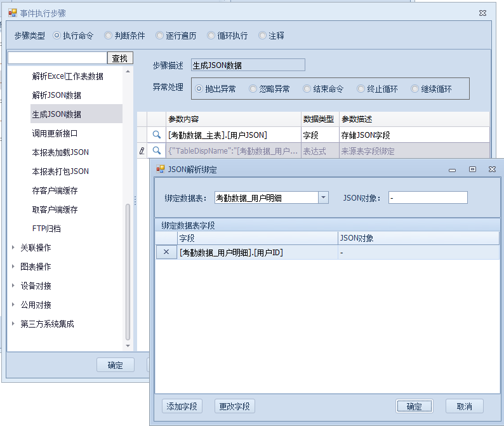Select 调用更新接口 in the command list
Viewport: 504px width, 426px height.
pos(55,133)
